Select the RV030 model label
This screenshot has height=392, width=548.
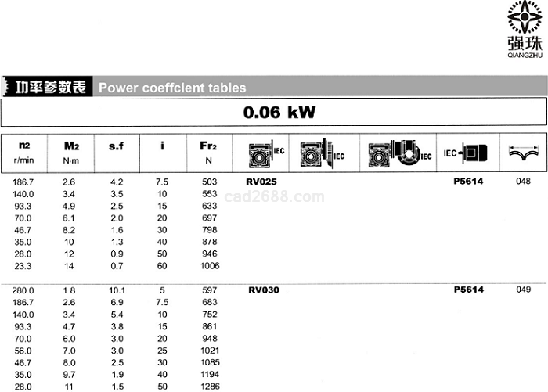pos(263,290)
